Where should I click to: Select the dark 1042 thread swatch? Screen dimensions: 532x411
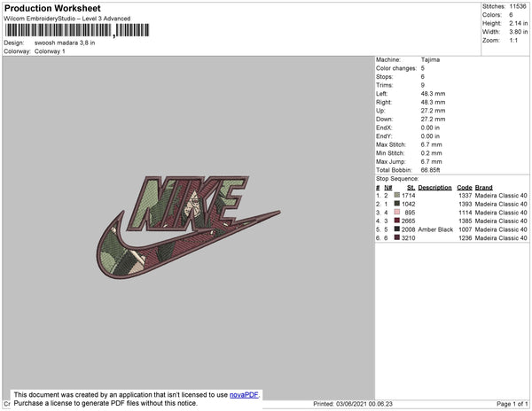397,204
